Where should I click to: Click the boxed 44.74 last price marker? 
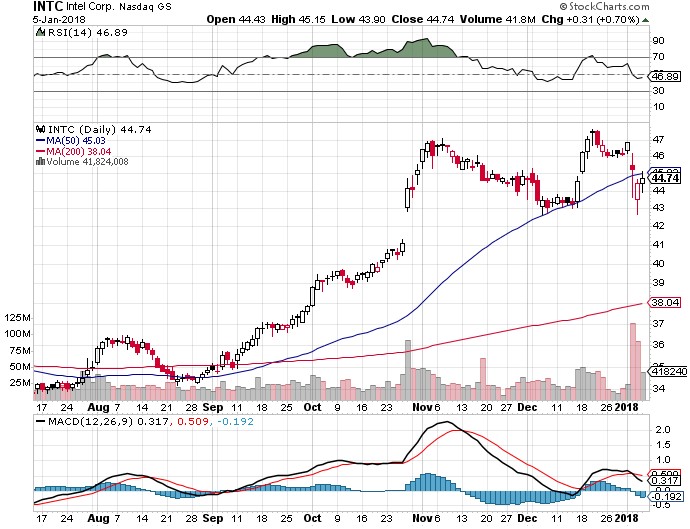pos(666,178)
